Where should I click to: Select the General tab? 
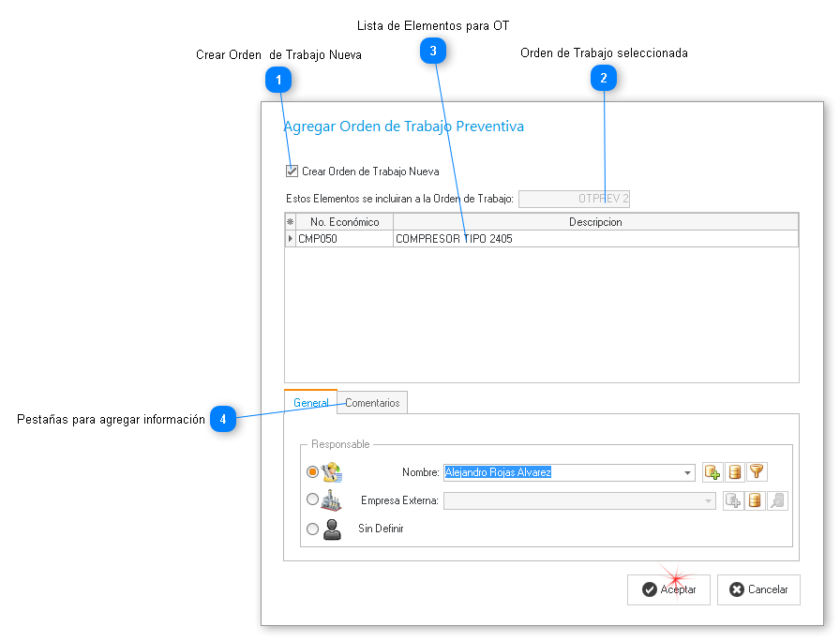tap(310, 403)
